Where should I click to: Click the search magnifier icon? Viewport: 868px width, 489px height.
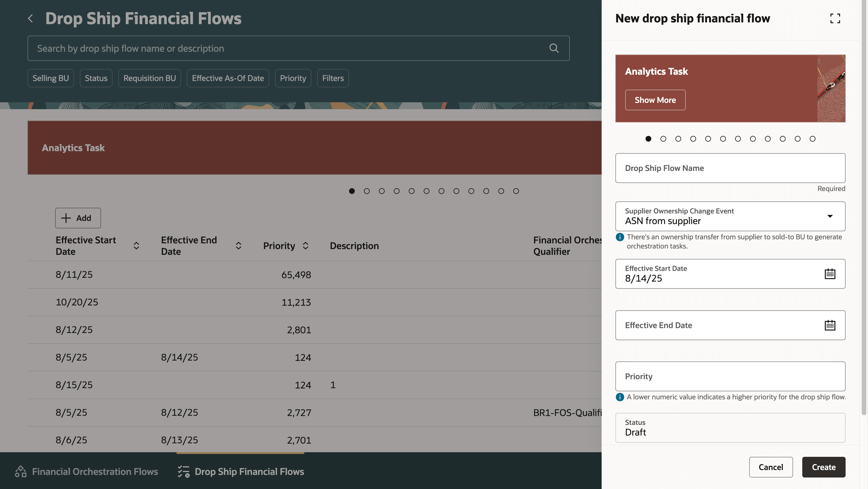click(554, 48)
